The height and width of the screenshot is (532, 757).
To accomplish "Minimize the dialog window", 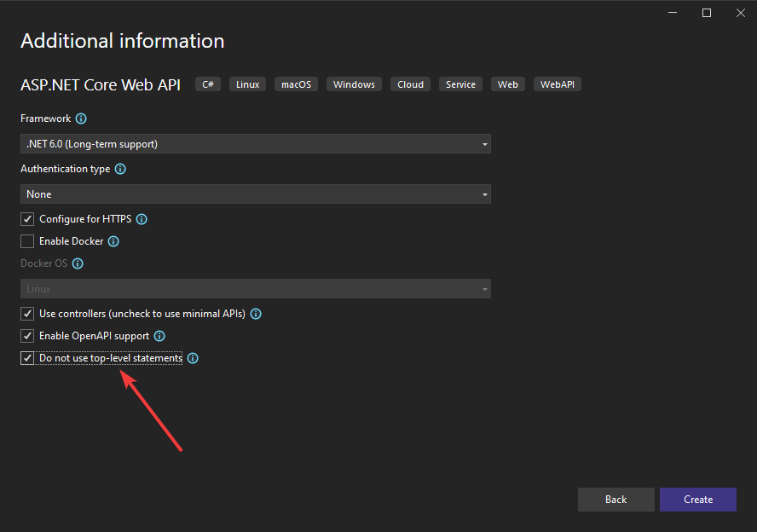I will point(673,13).
